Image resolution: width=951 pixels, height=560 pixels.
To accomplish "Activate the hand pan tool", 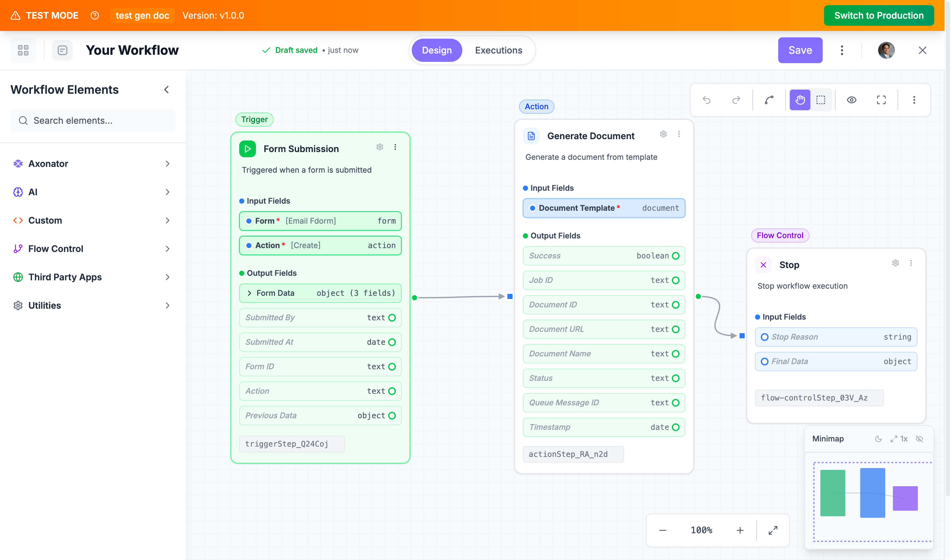I will pos(799,100).
